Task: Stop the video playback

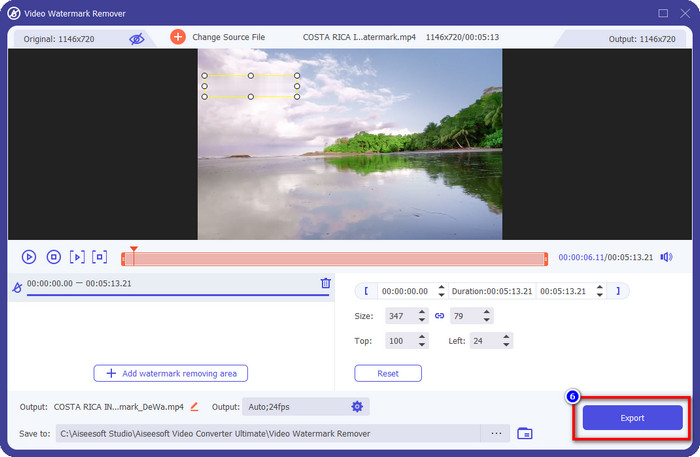Action: 54,257
